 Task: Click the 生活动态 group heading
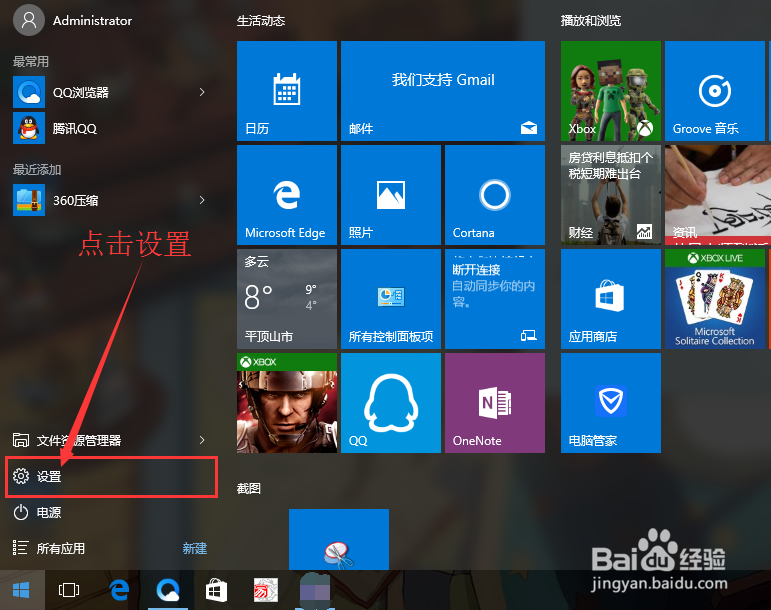pyautogui.click(x=261, y=21)
